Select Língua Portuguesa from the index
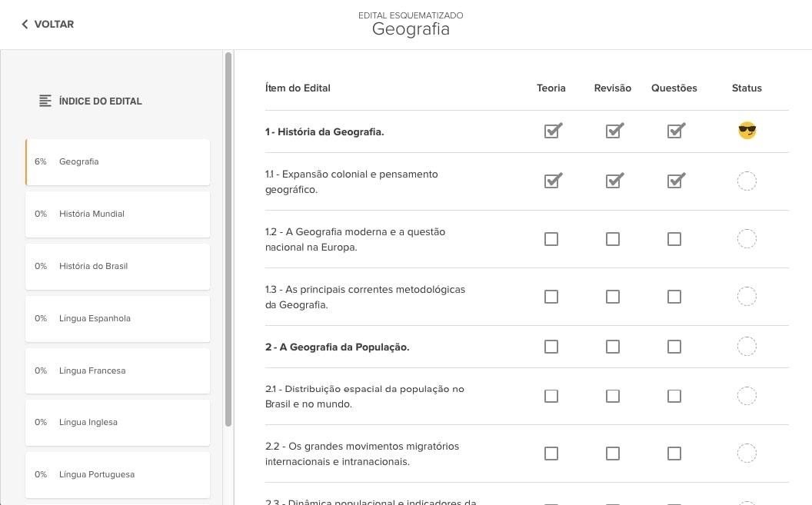 point(118,474)
